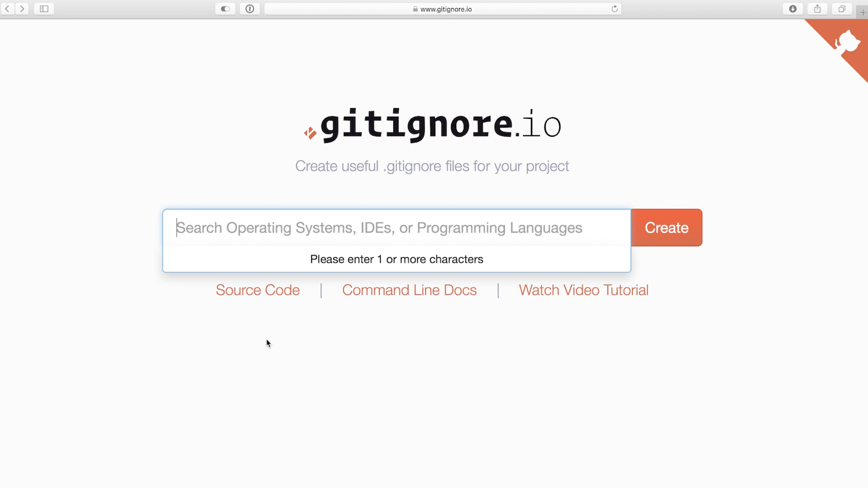
Task: Open the Safari share icon
Action: pos(817,9)
